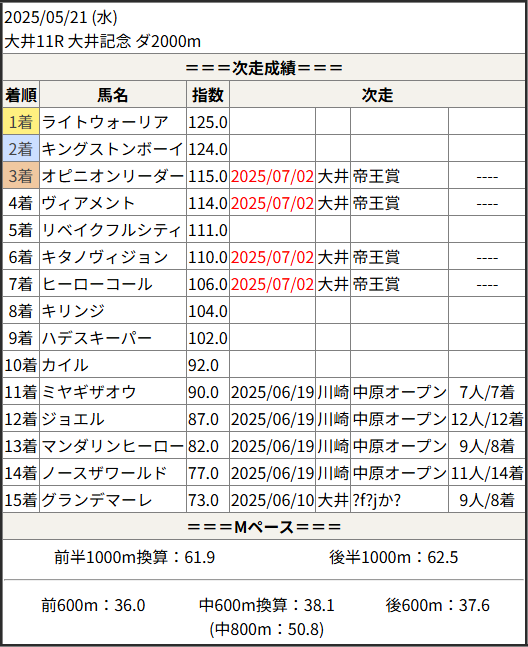Image resolution: width=528 pixels, height=647 pixels.
Task: Select the blue 2着 cell
Action: tap(21, 149)
